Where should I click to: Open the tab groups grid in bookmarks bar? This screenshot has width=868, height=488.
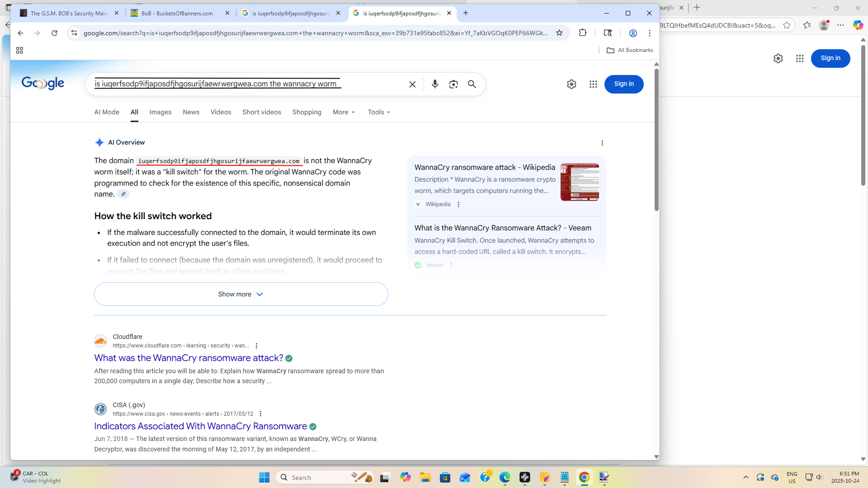[19, 50]
